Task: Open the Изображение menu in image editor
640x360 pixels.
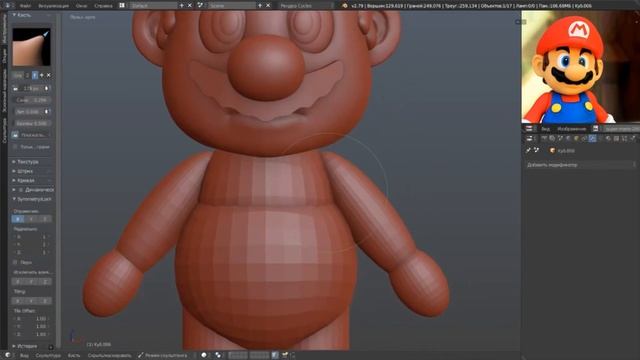Action: click(571, 129)
